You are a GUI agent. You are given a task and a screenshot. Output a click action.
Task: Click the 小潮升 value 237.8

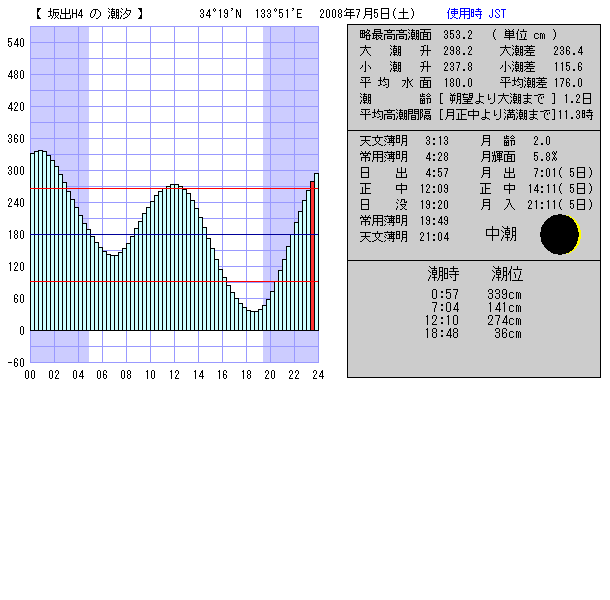point(458,67)
